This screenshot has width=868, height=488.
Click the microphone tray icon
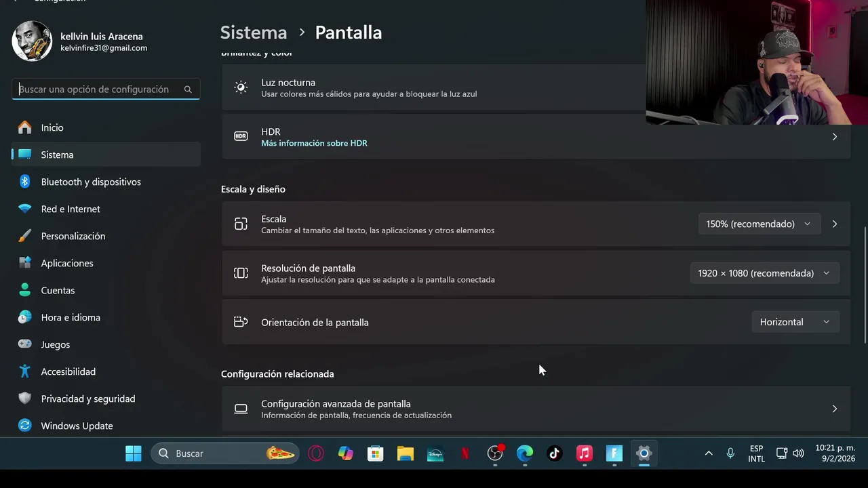pos(730,453)
